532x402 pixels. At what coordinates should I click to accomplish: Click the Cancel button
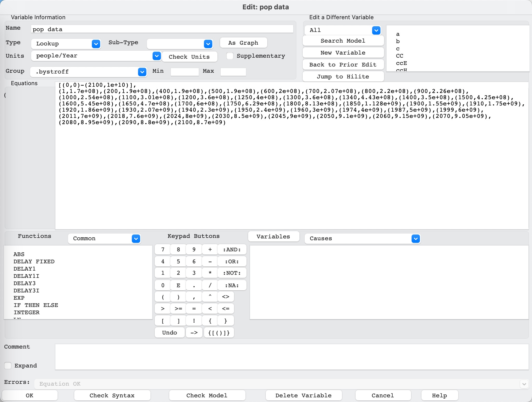[x=383, y=395]
